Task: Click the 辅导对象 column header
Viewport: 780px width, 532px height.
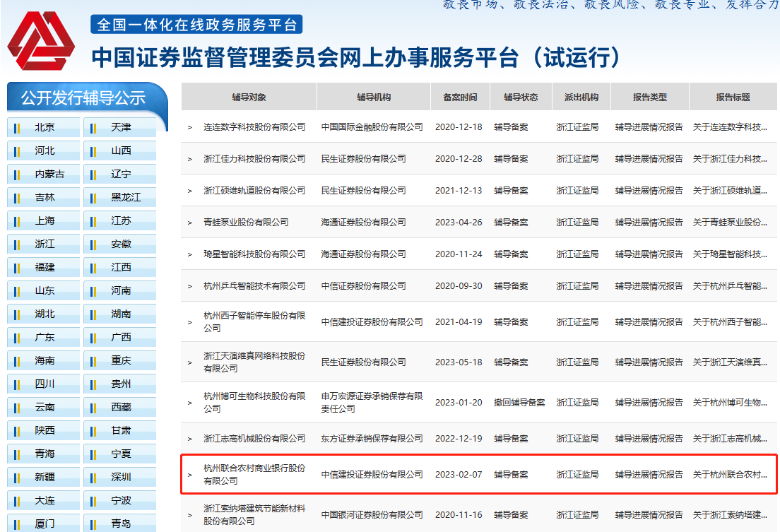Action: pyautogui.click(x=249, y=97)
